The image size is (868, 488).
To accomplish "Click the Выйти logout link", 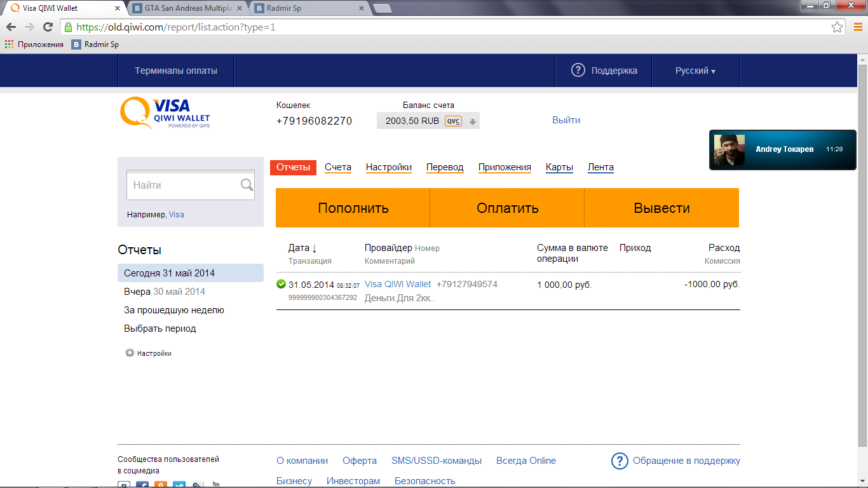I will pyautogui.click(x=566, y=120).
